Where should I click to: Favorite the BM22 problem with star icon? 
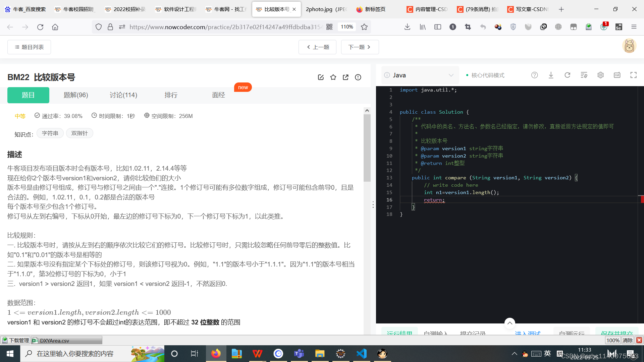click(x=333, y=77)
